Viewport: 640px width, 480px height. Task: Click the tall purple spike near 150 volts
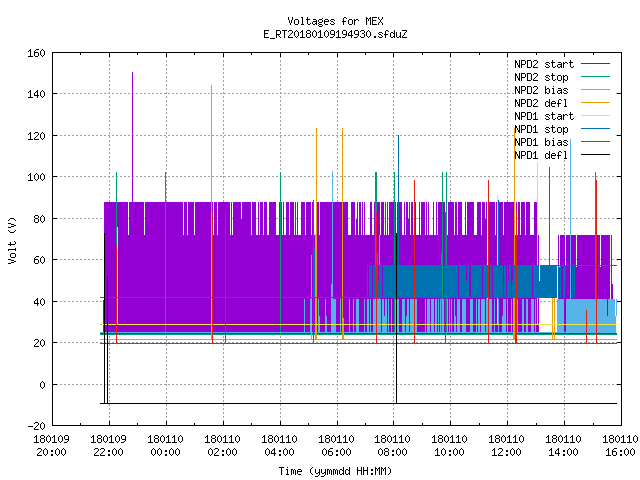[x=132, y=137]
